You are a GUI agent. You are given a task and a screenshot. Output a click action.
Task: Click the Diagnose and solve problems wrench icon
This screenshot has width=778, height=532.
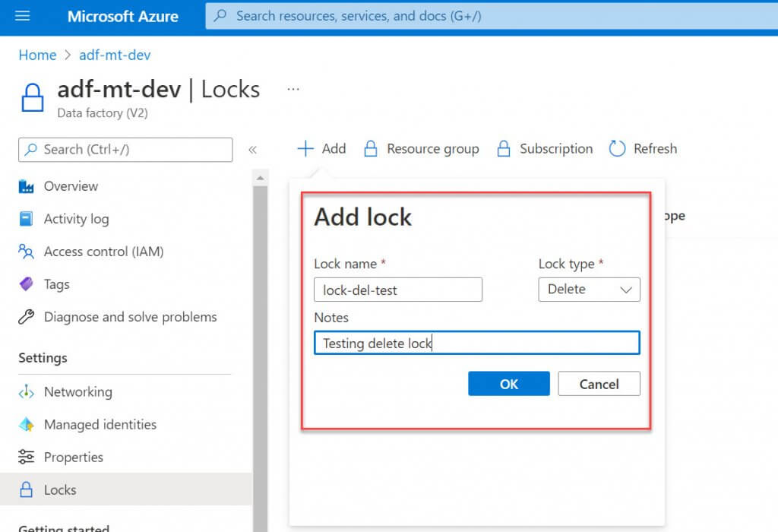[27, 317]
